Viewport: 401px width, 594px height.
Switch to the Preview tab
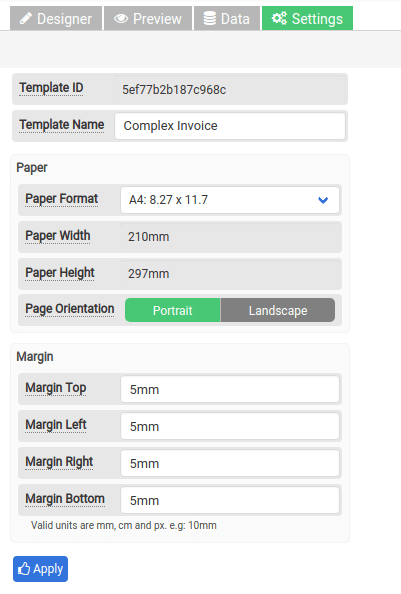click(x=148, y=18)
